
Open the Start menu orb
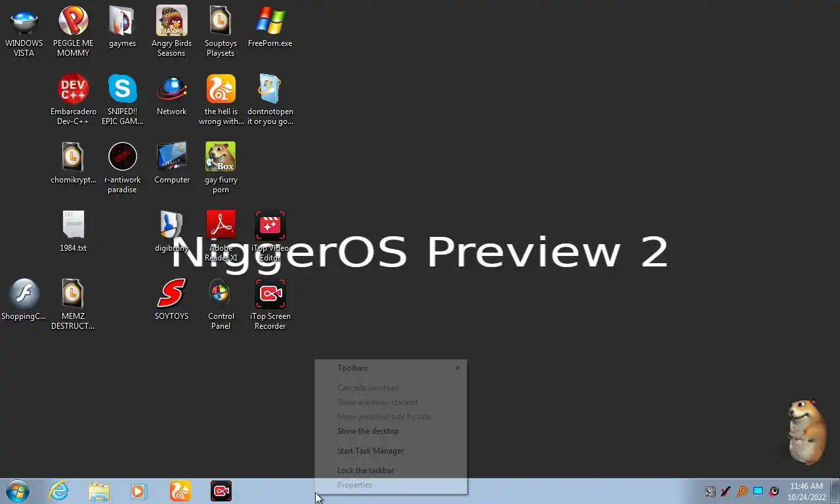[18, 491]
